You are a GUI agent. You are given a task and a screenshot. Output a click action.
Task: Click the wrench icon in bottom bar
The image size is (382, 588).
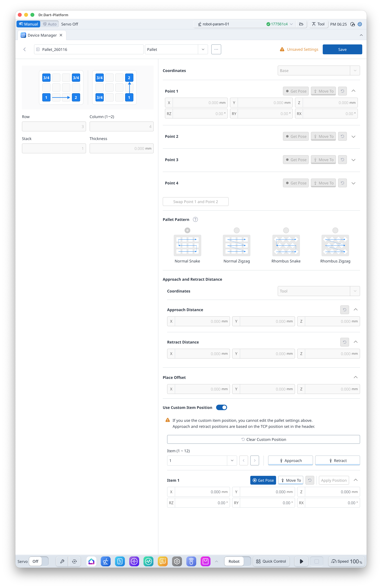62,561
